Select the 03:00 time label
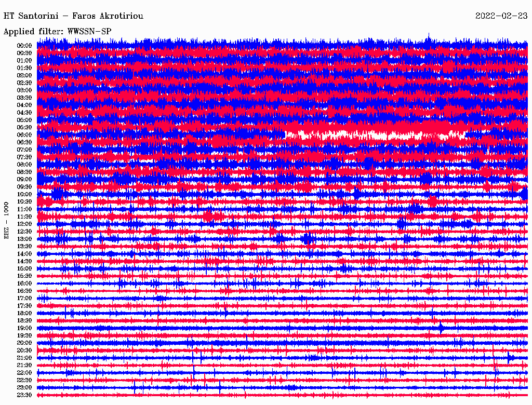532x405 pixels. coord(24,90)
